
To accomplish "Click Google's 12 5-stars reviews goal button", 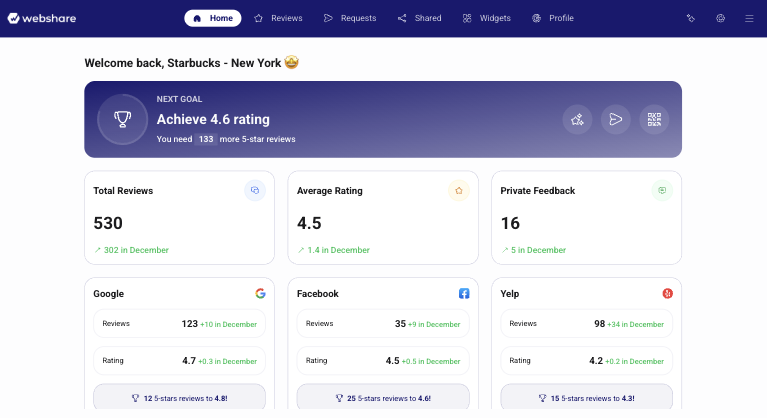I will [x=179, y=397].
